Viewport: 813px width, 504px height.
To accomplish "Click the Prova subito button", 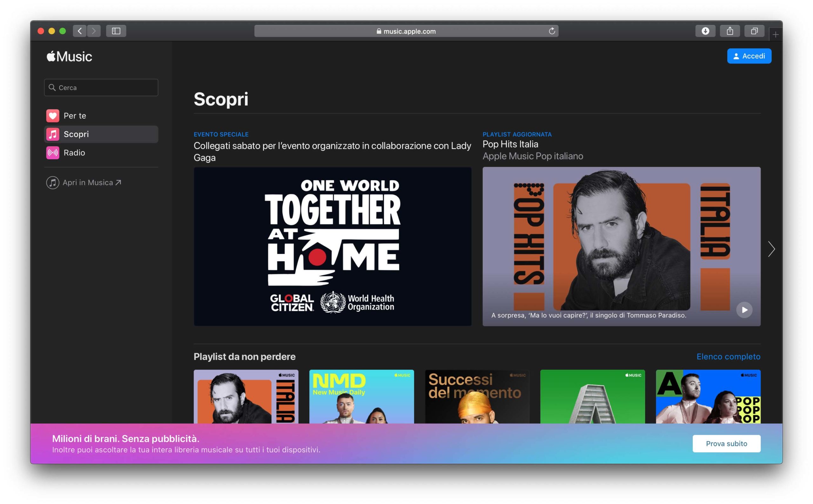I will point(727,443).
